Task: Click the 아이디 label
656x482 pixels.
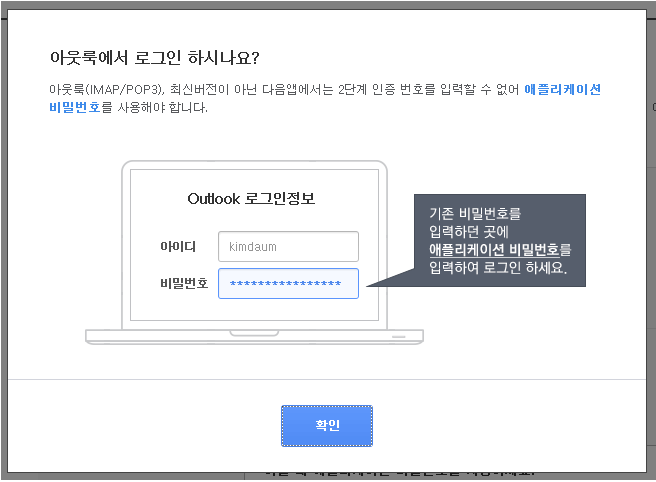Action: point(178,246)
